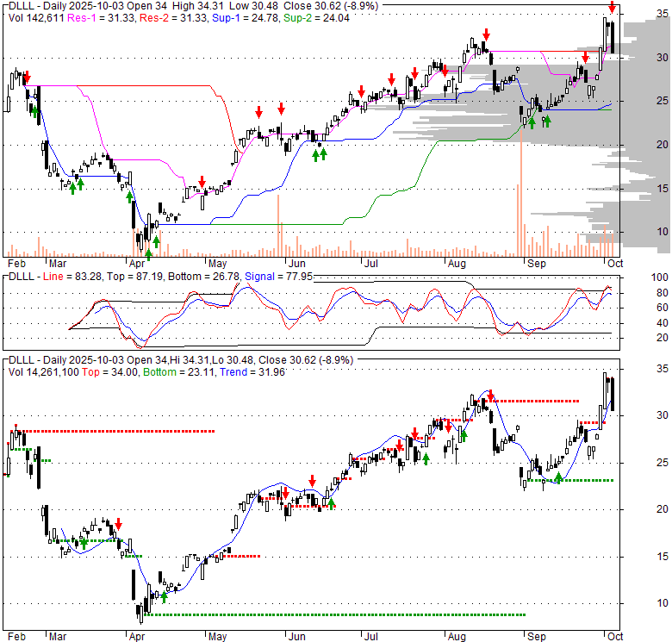
Task: Click the 40 tick on oscillator axis
Action: 663,322
